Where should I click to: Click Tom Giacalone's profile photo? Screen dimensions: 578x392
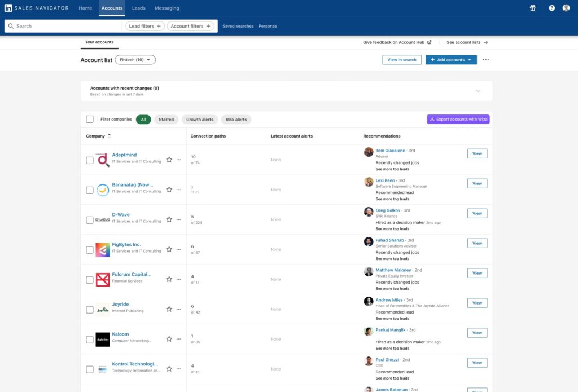pyautogui.click(x=368, y=152)
